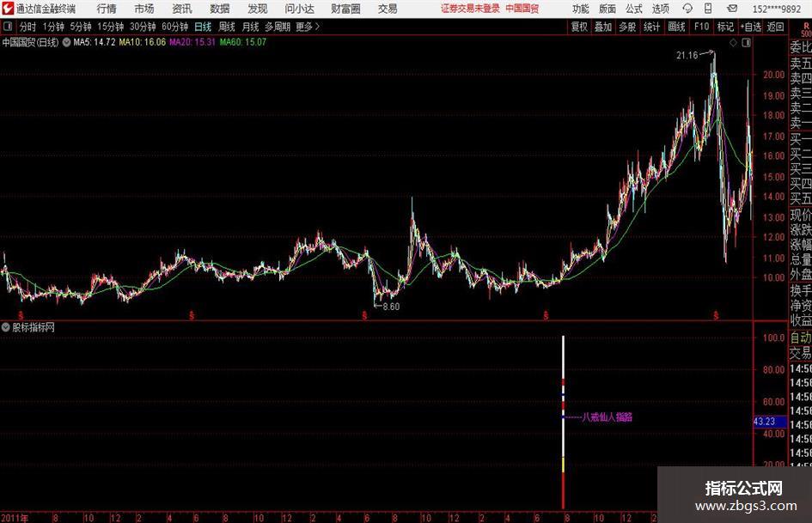Open the customer service headset icon
The height and width of the screenshot is (523, 812).
point(687,9)
